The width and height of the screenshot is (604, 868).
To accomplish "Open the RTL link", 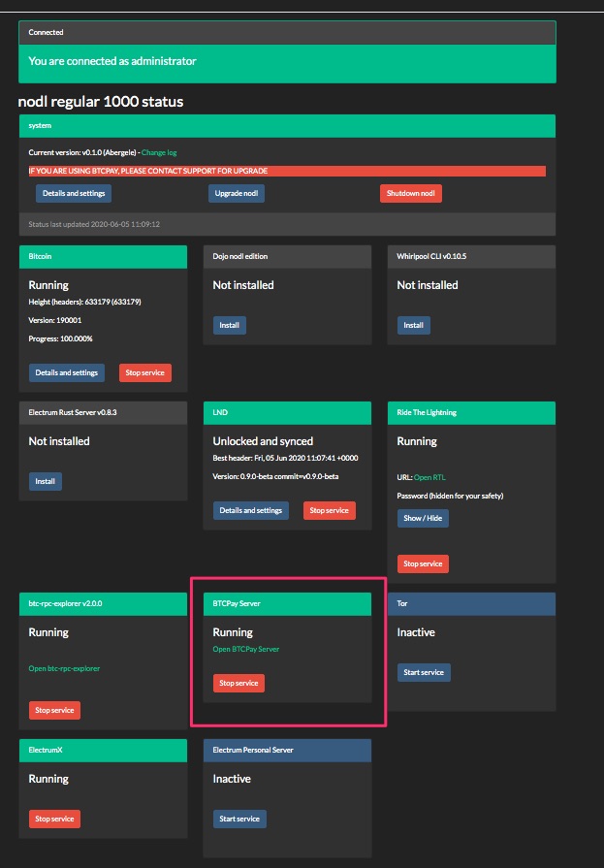I will click(x=429, y=477).
